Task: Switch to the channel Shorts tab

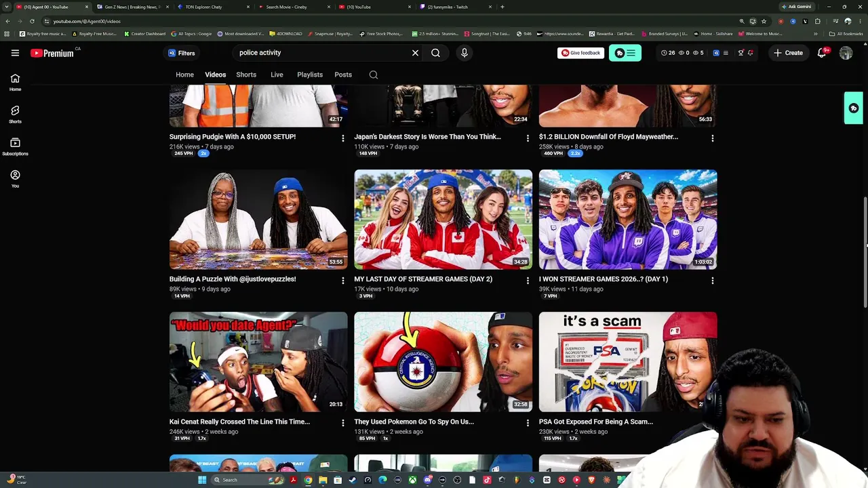Action: [246, 75]
